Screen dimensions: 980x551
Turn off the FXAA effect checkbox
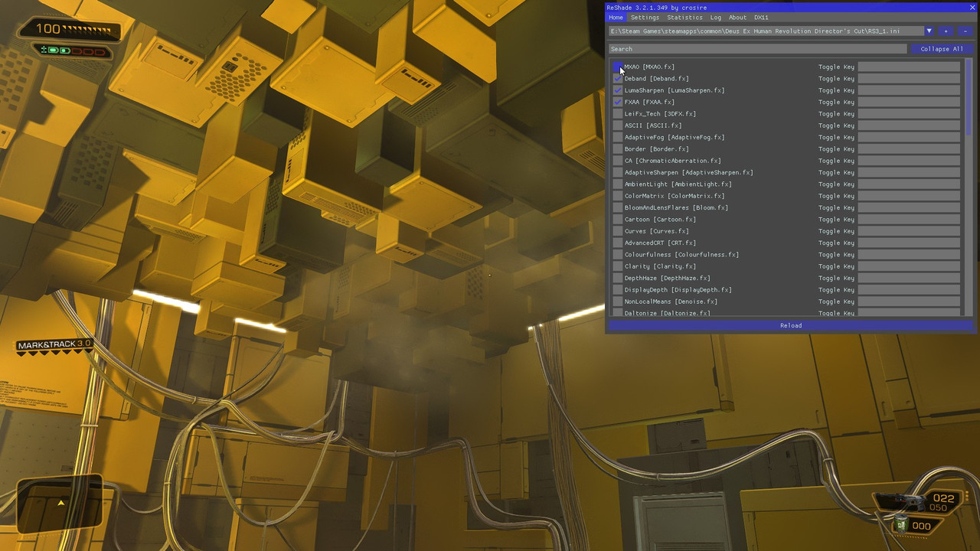618,102
